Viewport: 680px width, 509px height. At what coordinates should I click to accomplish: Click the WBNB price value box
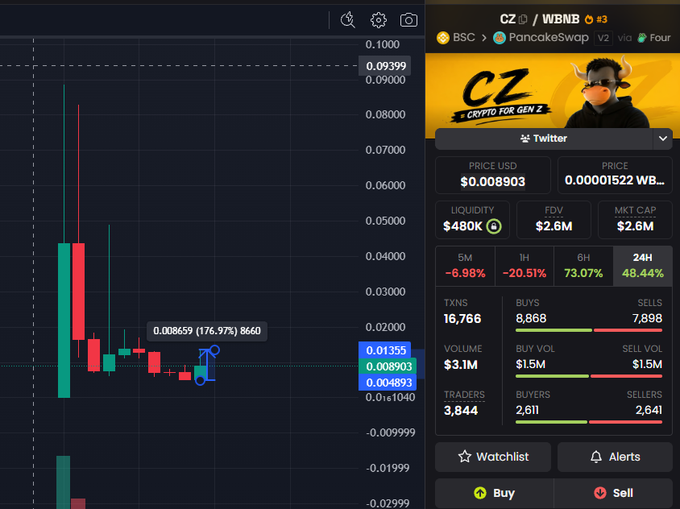point(615,175)
